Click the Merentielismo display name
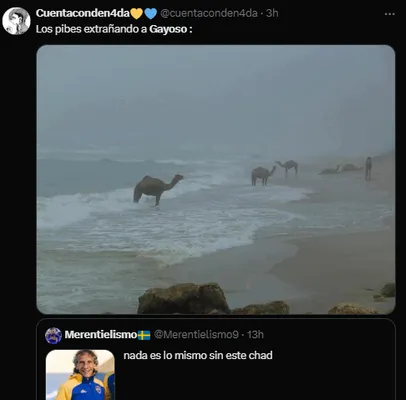The height and width of the screenshot is (400, 406). [101, 335]
